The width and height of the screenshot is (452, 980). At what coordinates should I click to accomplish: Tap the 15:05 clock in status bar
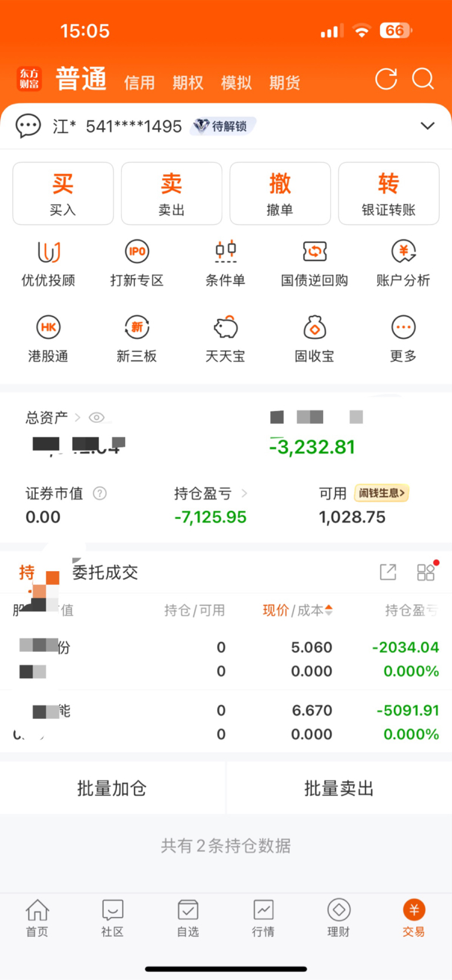click(x=85, y=31)
